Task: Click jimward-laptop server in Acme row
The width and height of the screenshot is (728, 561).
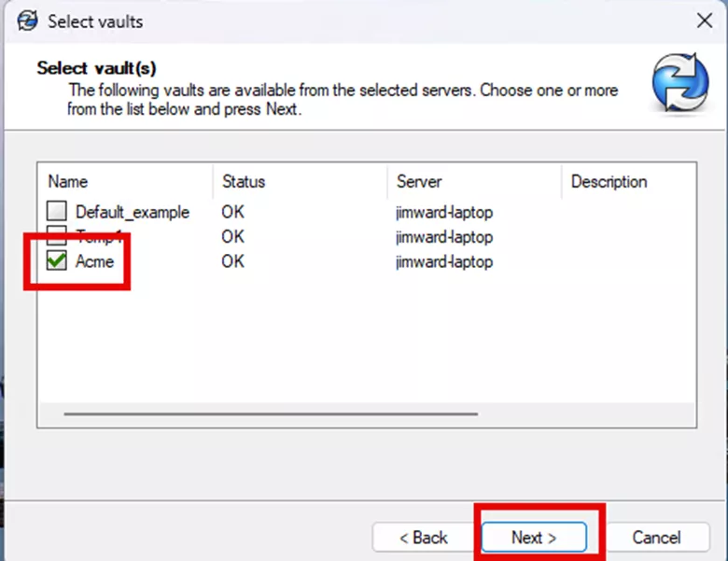Action: click(444, 262)
